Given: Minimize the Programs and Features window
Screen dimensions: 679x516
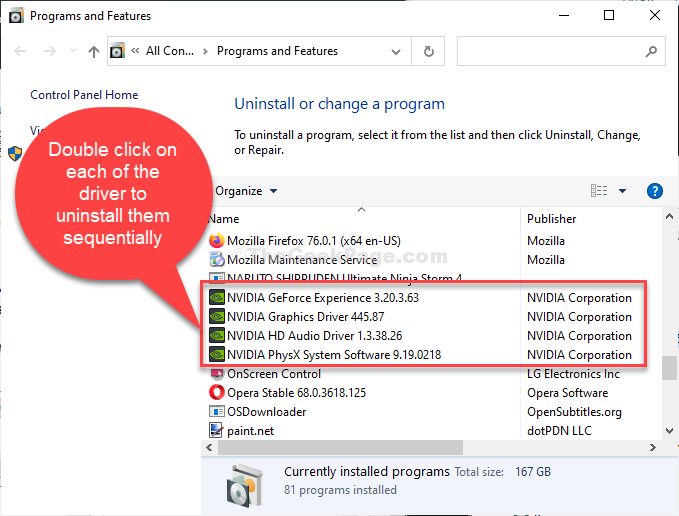Looking at the screenshot, I should pyautogui.click(x=564, y=16).
